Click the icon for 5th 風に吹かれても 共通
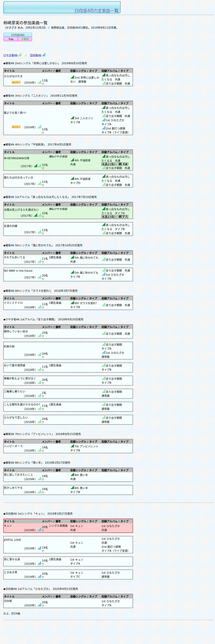Image resolution: width=215 pixels, height=644 pixels. (72, 257)
